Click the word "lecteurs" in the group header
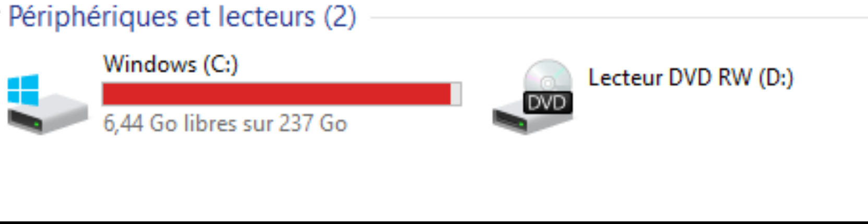Viewport: 868px width, 224px height. coord(267,17)
